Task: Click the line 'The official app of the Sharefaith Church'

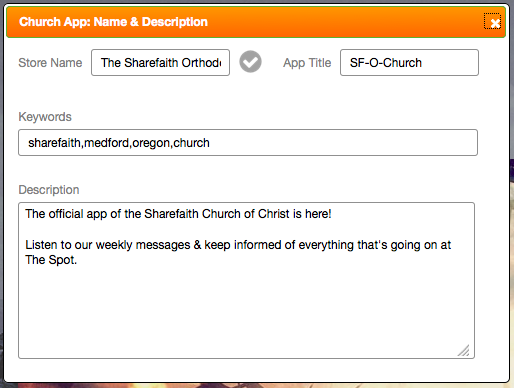Action: point(178,214)
